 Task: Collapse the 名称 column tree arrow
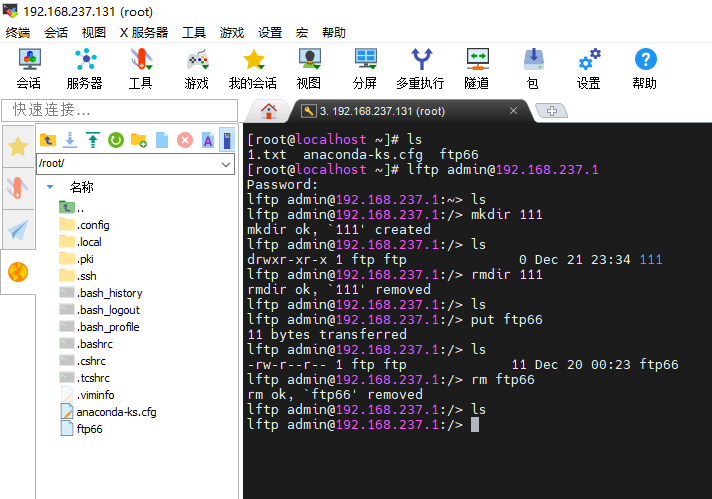pos(50,187)
